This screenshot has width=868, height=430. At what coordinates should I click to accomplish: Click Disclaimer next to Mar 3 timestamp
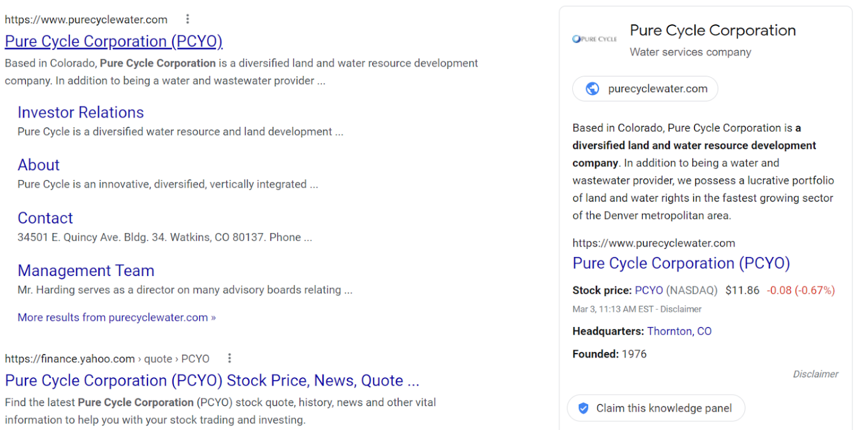tap(681, 309)
